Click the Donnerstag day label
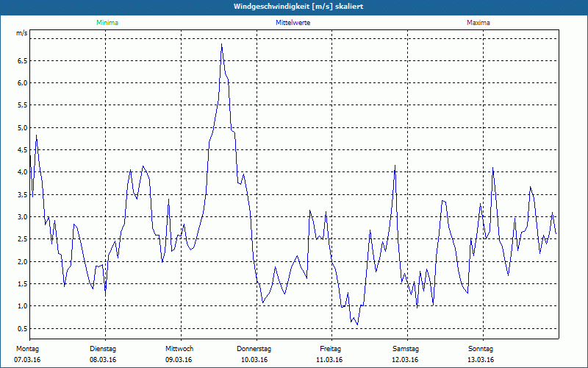This screenshot has width=588, height=368. [x=254, y=349]
